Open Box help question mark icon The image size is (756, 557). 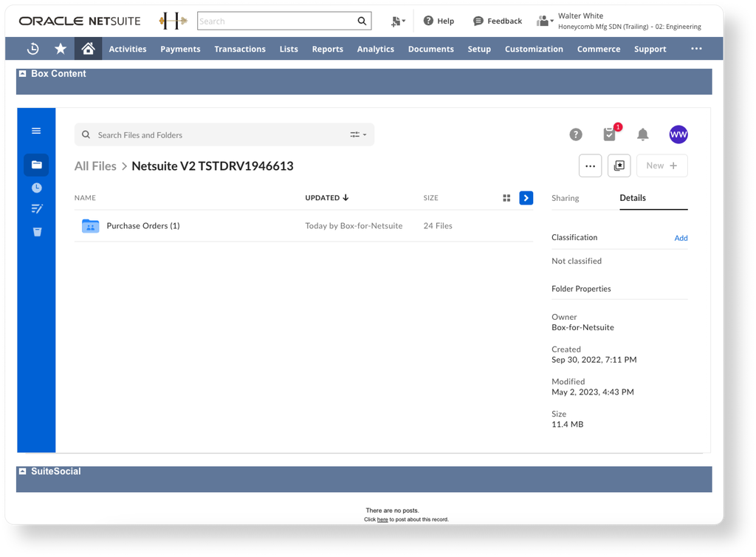tap(576, 134)
